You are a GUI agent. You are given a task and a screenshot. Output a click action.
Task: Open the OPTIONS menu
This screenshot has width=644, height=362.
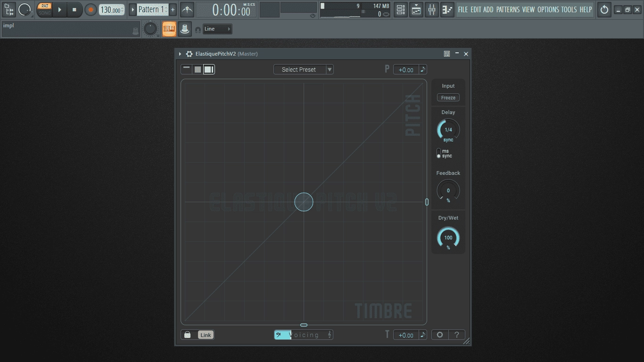548,9
